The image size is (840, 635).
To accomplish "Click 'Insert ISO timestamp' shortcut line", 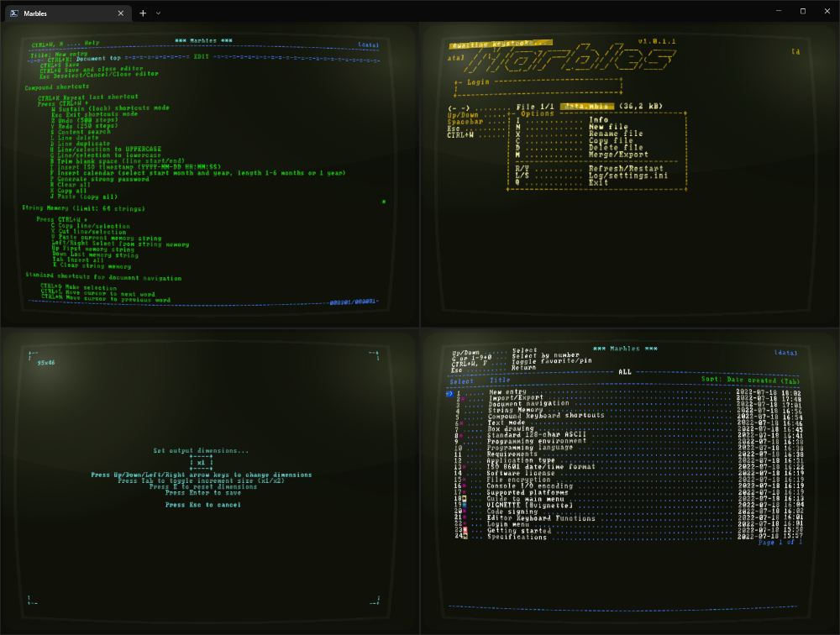I will (x=135, y=167).
